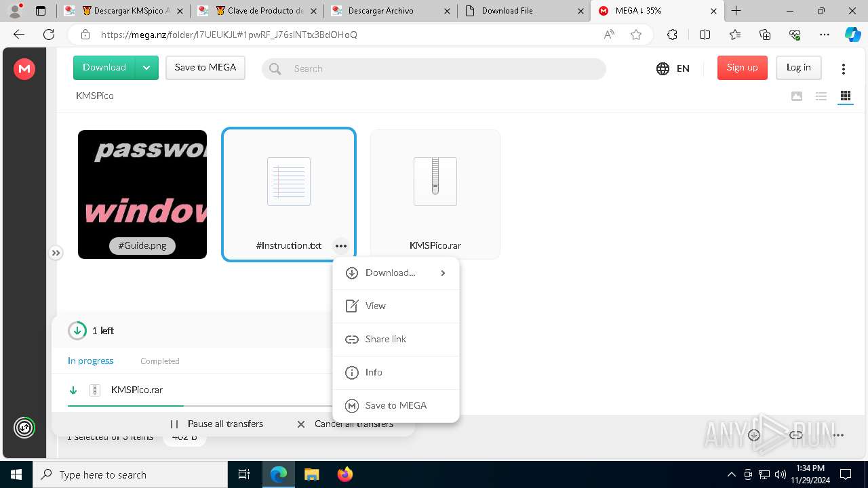Open Firefox from taskbar
The image size is (868, 488).
pos(344,474)
